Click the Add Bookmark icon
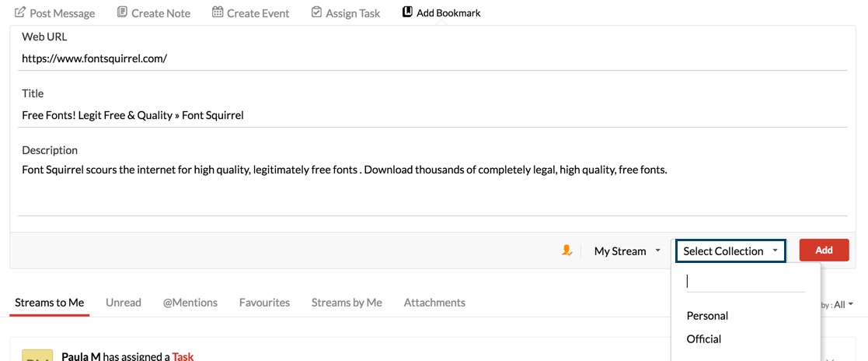868x361 pixels. click(x=407, y=12)
